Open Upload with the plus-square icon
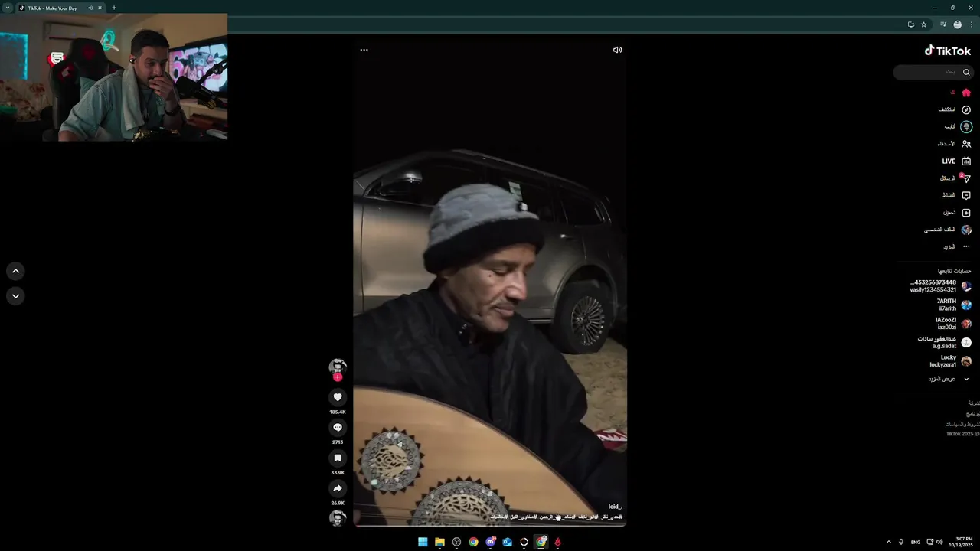Viewport: 980px width, 551px height. 966,213
